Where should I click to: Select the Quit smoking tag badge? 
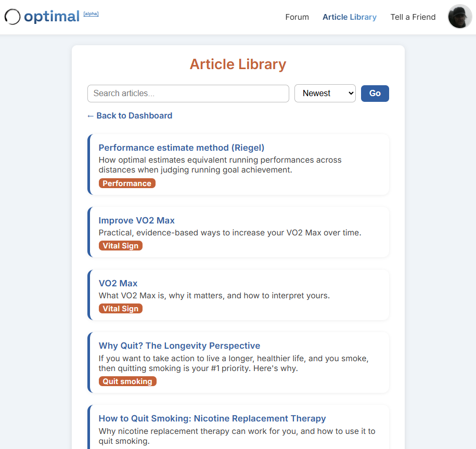(x=127, y=381)
